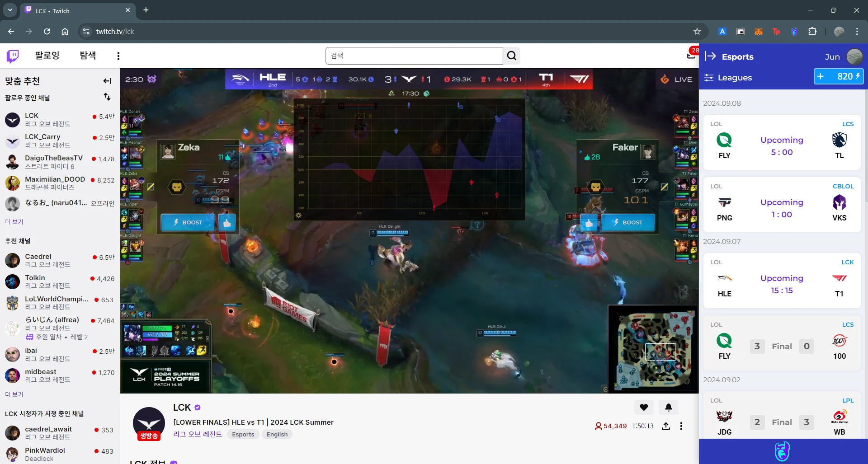Open LoLWorldChampi... channel
This screenshot has height=464, width=868.
[x=60, y=303]
